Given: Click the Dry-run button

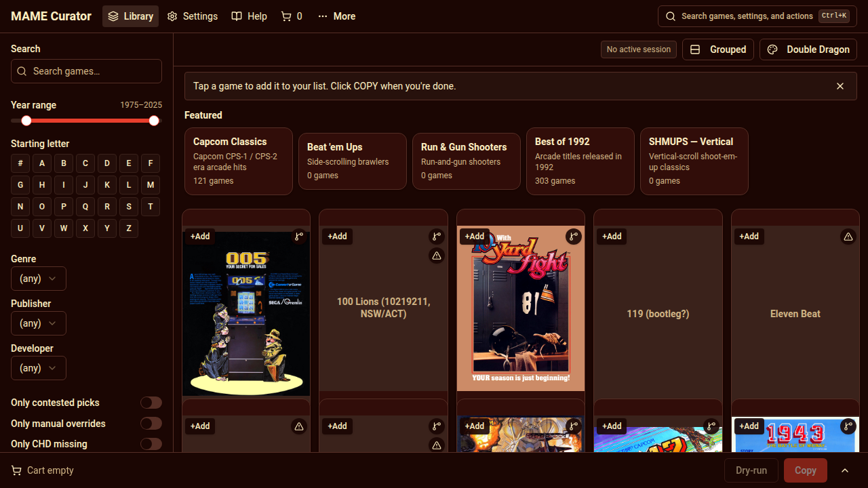Looking at the screenshot, I should click(751, 470).
